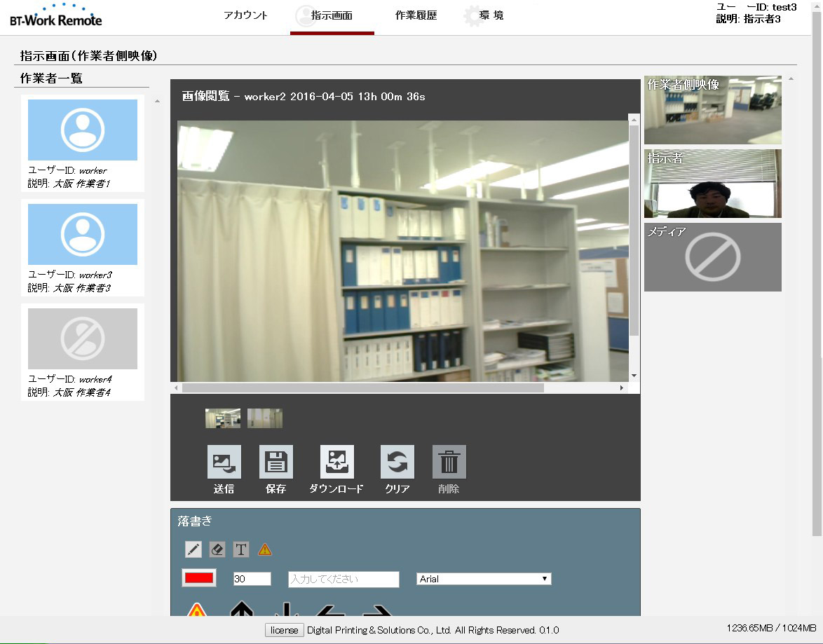
Task: Open the red color swatch picker
Action: point(199,578)
